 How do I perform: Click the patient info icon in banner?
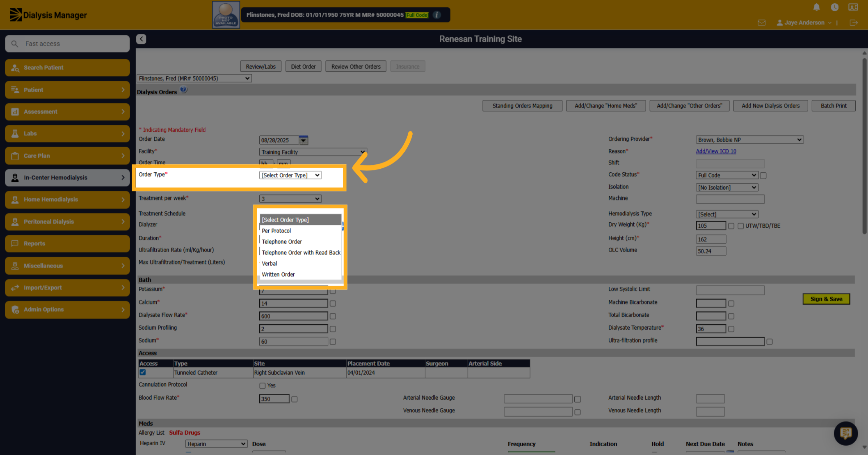coord(437,15)
